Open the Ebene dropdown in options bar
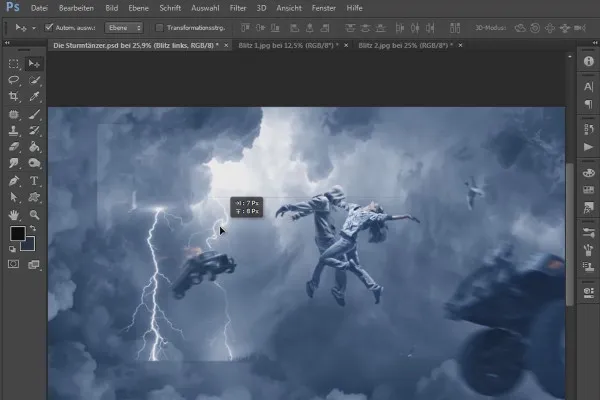 pyautogui.click(x=124, y=28)
